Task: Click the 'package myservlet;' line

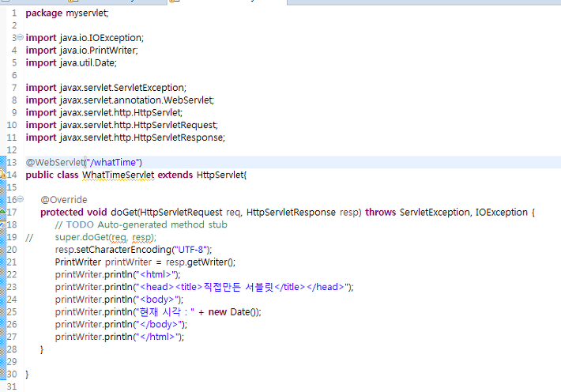Action: click(x=67, y=13)
